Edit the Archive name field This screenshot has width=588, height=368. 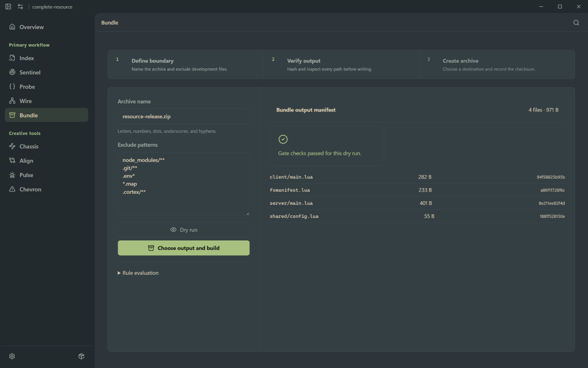[x=184, y=117]
